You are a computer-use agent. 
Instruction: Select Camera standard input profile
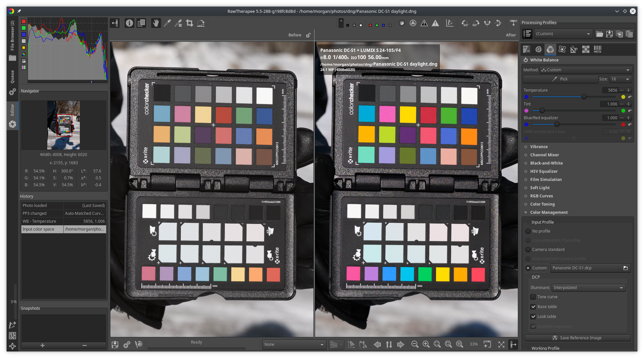click(x=528, y=250)
